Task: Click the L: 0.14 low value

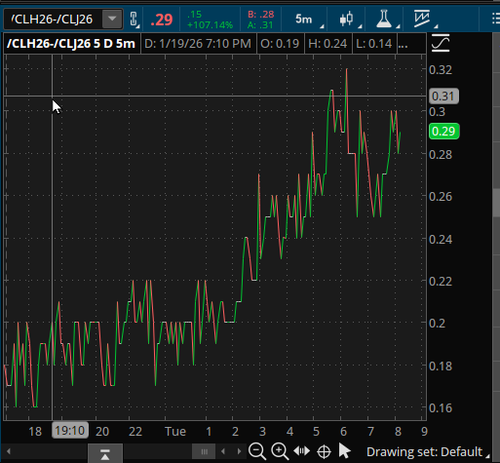Action: coord(374,44)
